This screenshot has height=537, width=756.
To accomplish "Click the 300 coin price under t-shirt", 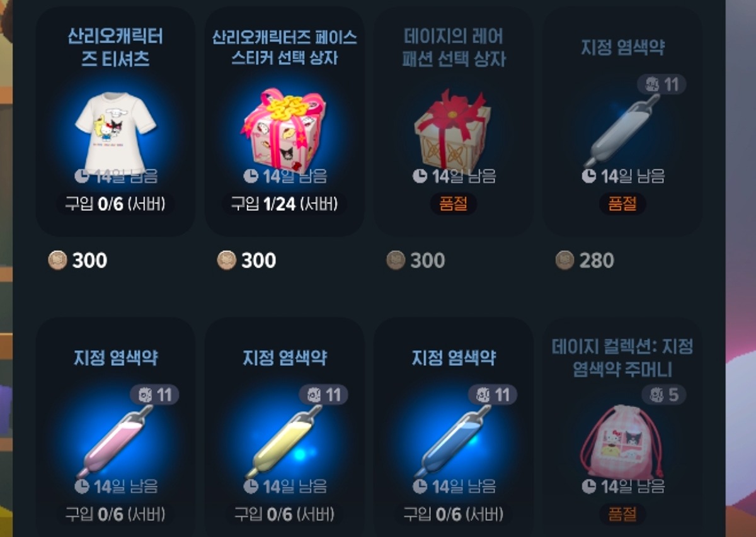I will pyautogui.click(x=78, y=260).
